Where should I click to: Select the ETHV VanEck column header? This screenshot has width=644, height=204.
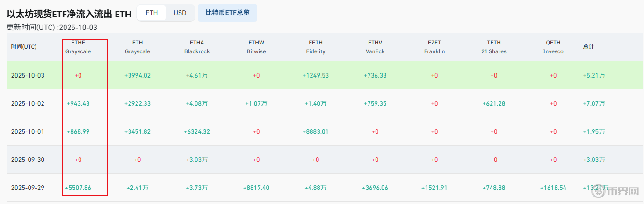coord(375,47)
